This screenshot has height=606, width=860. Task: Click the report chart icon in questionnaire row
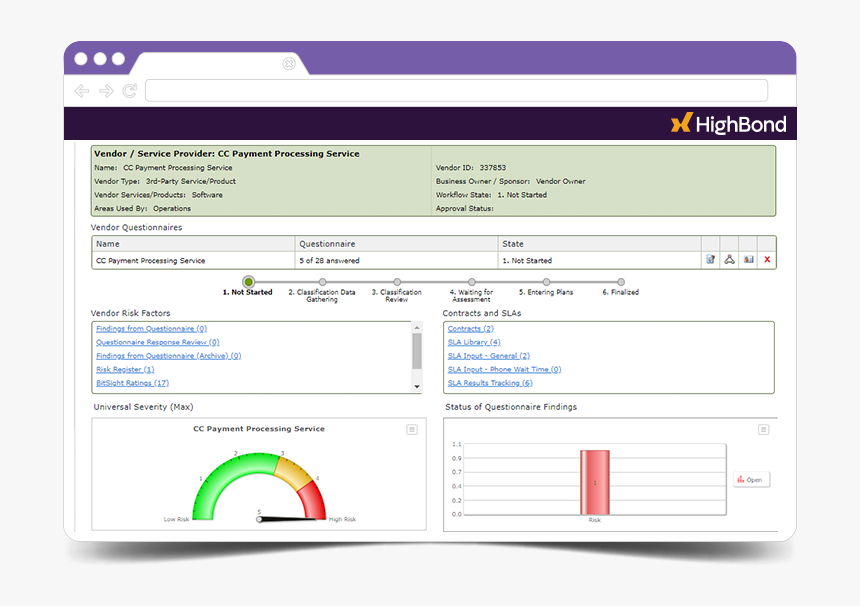(748, 259)
